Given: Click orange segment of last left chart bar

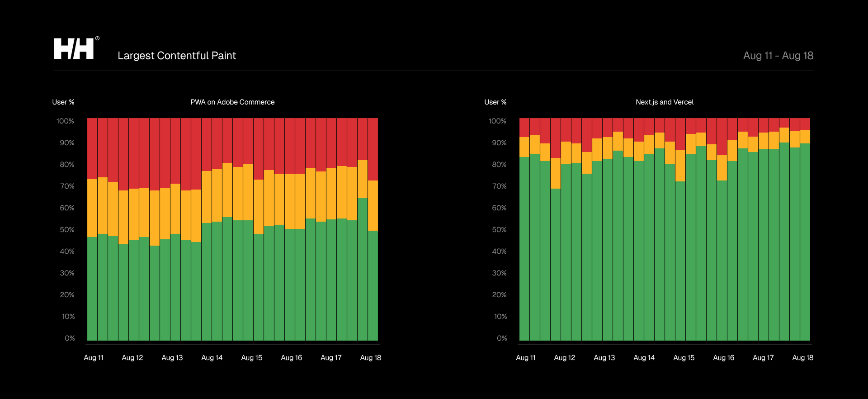Looking at the screenshot, I should click(373, 205).
